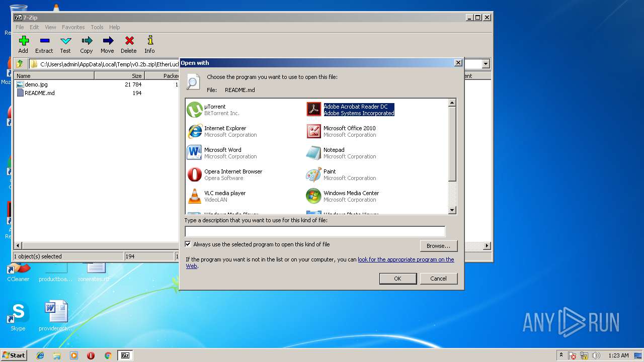The height and width of the screenshot is (362, 644).
Task: Click the Browse... button
Action: pyautogui.click(x=438, y=246)
